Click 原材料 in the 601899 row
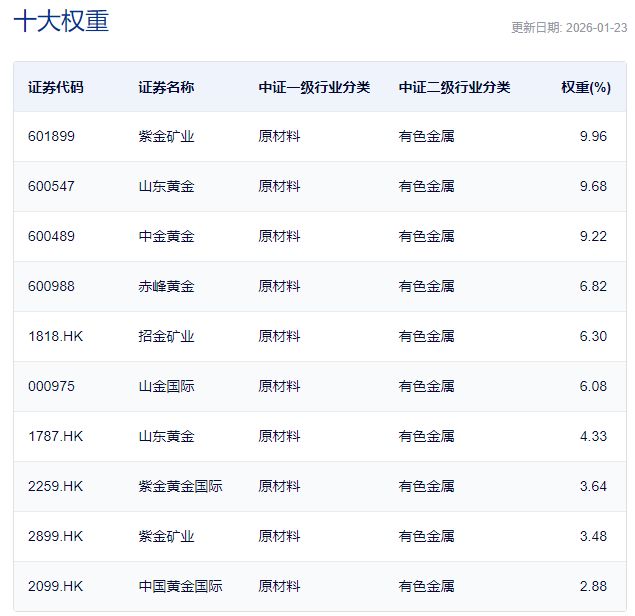635x616 pixels. pyautogui.click(x=279, y=136)
